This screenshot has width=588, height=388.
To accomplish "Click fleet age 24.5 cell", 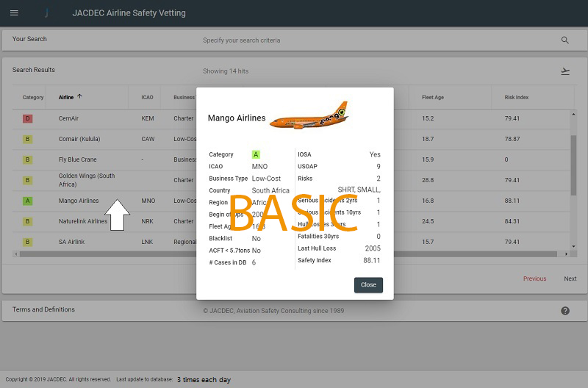I will (428, 221).
